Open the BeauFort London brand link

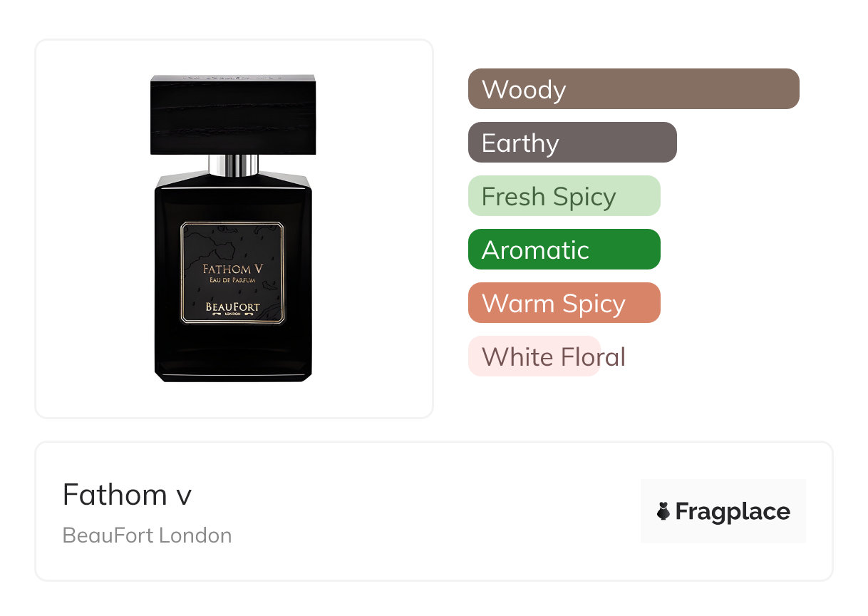point(147,535)
